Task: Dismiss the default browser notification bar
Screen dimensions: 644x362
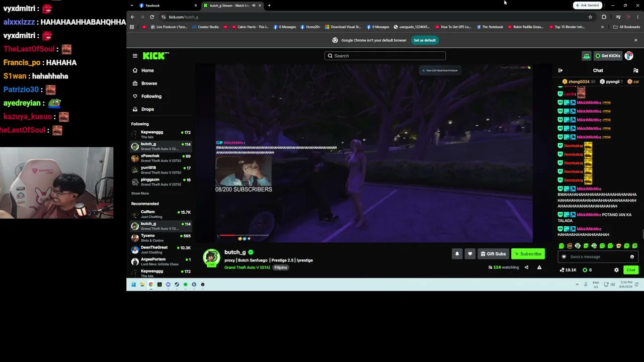Action: 635,40
